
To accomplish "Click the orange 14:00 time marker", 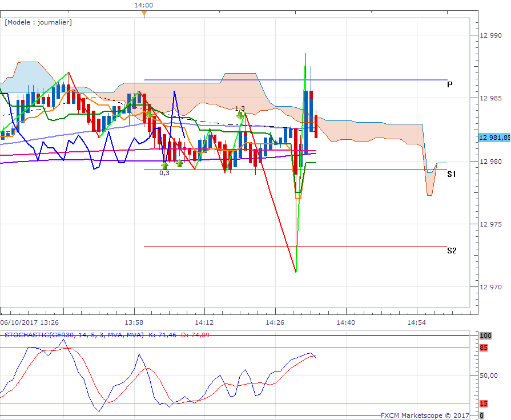I will (144, 14).
